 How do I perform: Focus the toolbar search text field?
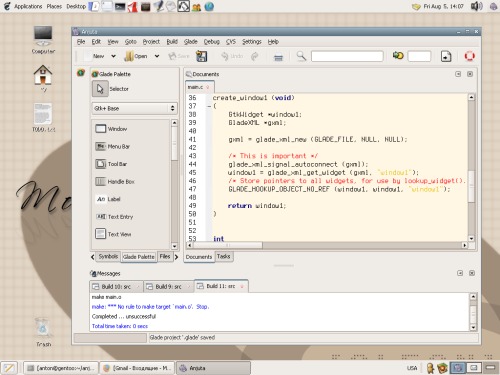[x=347, y=56]
